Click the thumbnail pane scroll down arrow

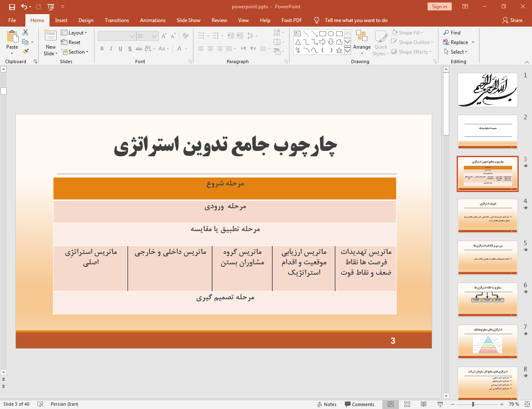[x=446, y=396]
